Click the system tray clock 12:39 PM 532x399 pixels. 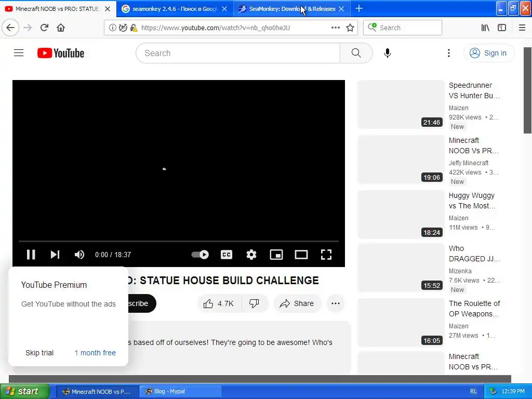513,391
